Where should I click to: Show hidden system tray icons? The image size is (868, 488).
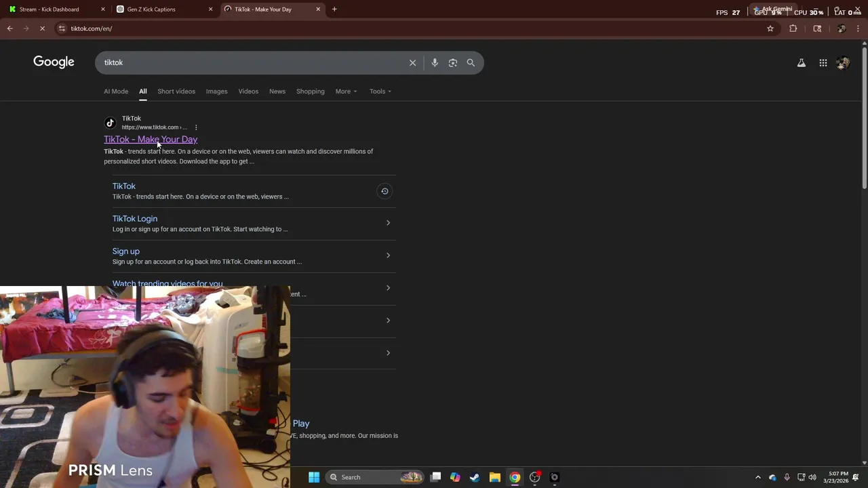758,477
